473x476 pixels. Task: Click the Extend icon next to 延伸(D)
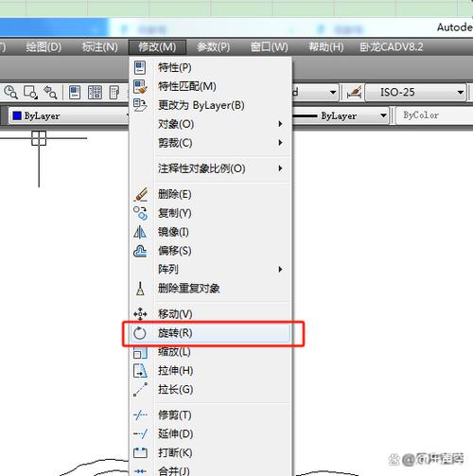coord(140,434)
